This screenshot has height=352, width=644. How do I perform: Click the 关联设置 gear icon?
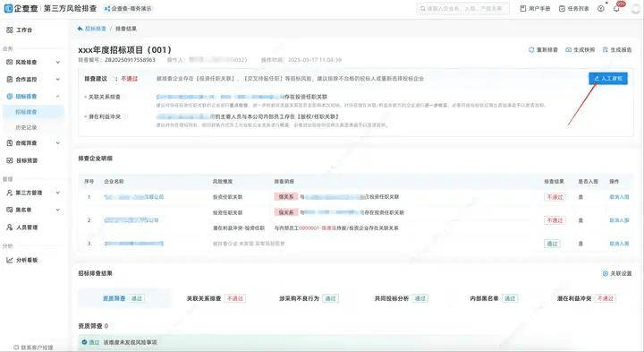[605, 273]
